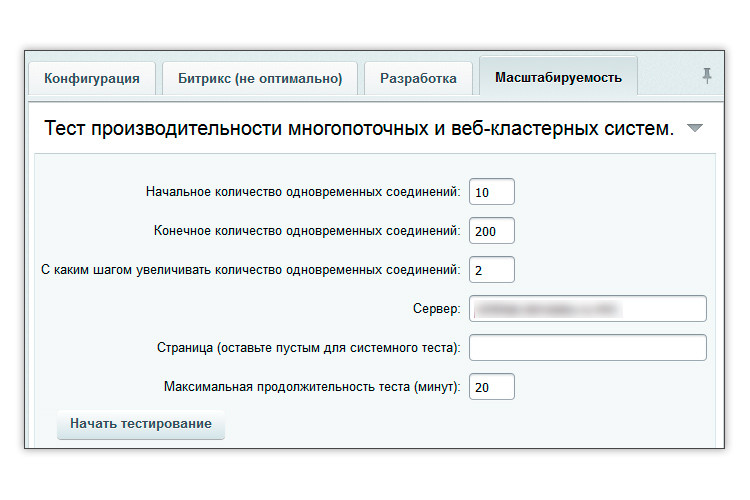The width and height of the screenshot is (750, 500).
Task: Click the Масштабируемость tab
Action: tap(558, 77)
